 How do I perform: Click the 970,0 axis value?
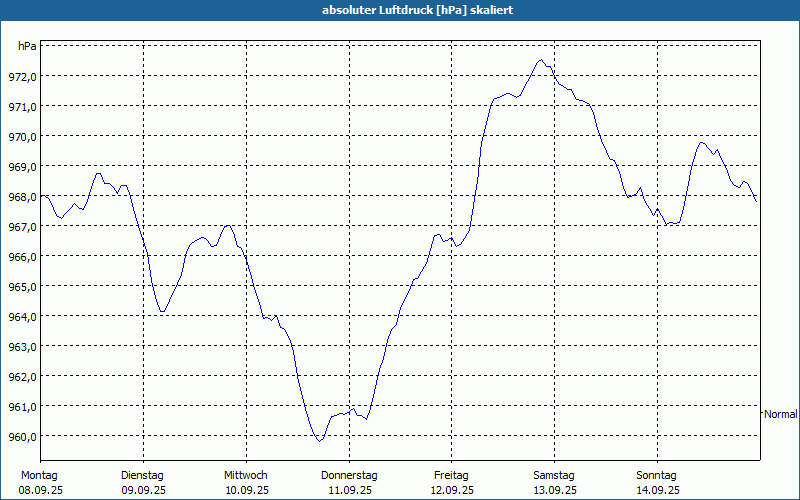coord(24,137)
